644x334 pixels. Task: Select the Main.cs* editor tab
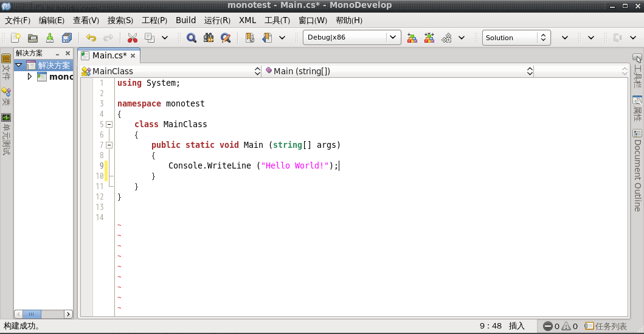[108, 55]
